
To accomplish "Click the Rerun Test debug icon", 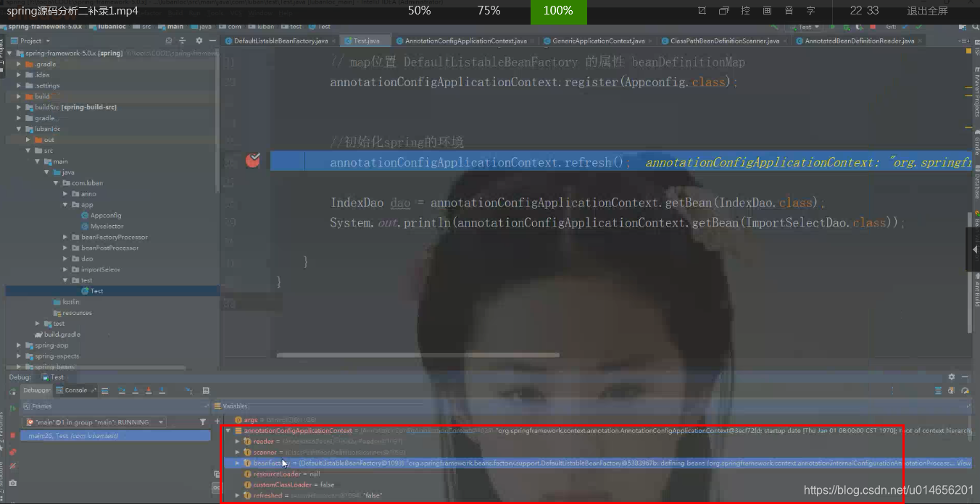I will pyautogui.click(x=12, y=392).
